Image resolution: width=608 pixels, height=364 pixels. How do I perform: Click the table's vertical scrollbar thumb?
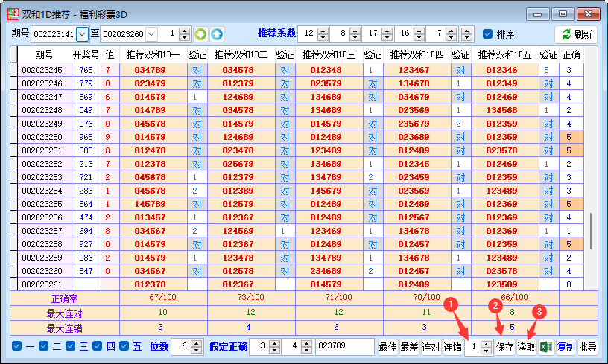point(590,232)
